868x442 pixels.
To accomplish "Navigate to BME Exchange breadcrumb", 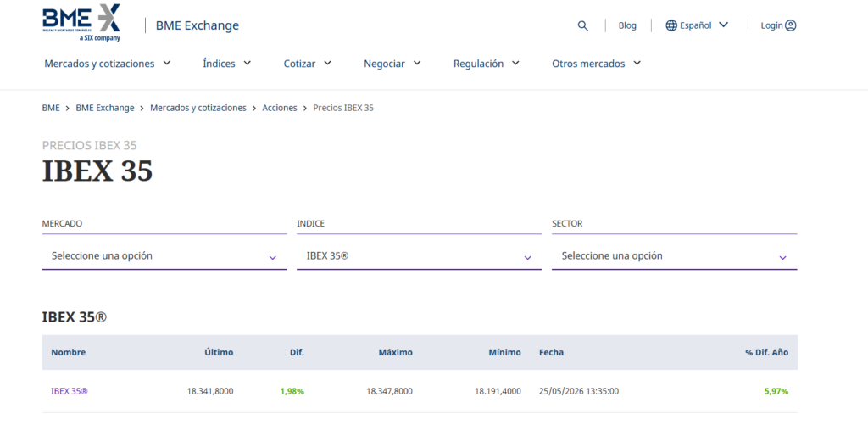I will pos(104,108).
